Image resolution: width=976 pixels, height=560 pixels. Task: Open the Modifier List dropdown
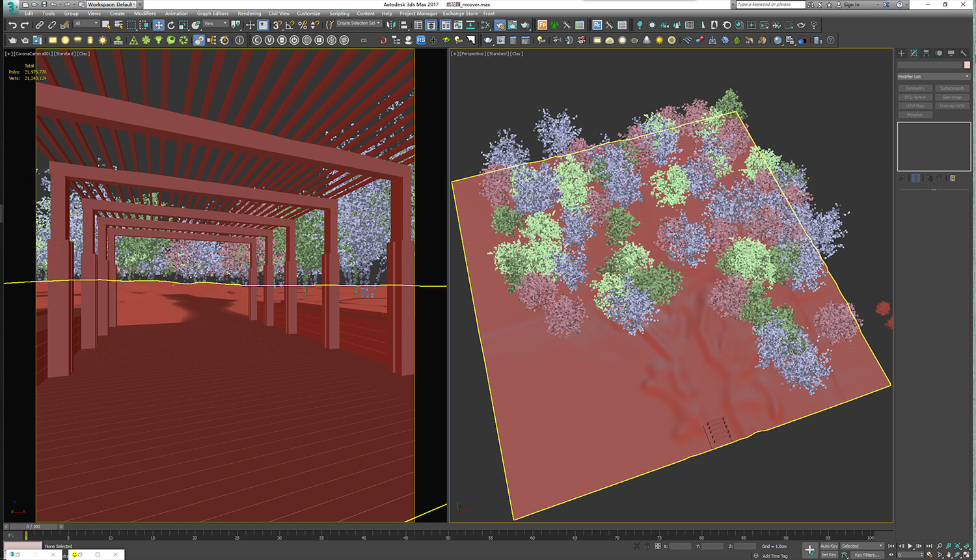934,77
